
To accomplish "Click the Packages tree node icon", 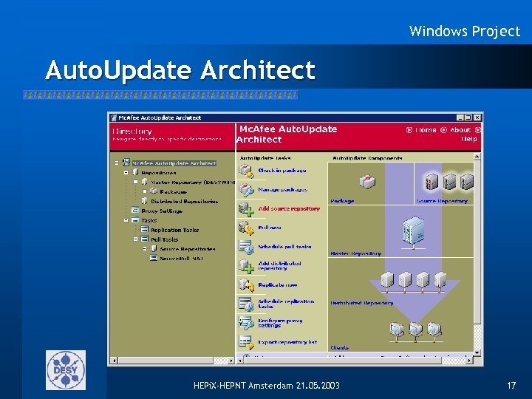I will (x=154, y=191).
